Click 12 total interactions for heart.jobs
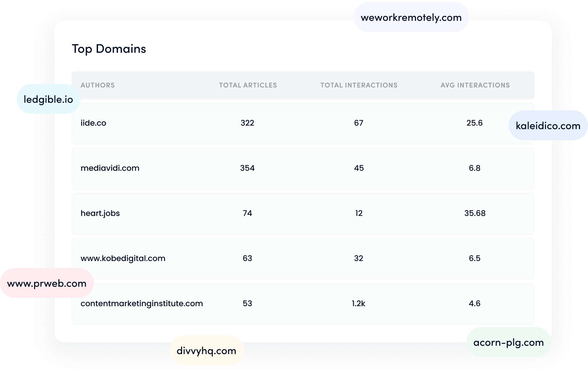Viewport: 588px width, 377px height. pyautogui.click(x=359, y=213)
